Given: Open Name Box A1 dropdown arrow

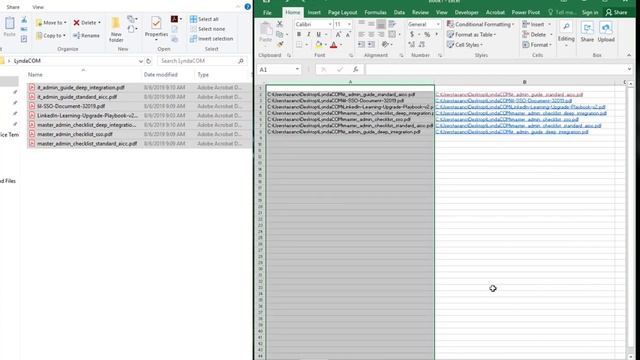Looking at the screenshot, I should click(x=297, y=69).
